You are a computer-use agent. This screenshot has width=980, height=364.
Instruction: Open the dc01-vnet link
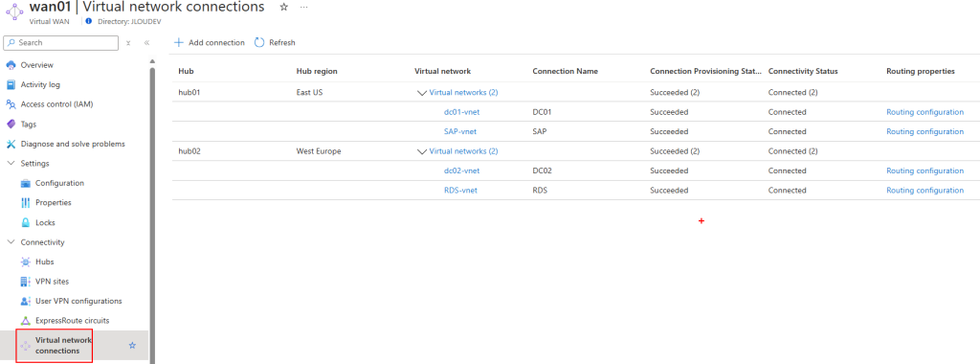[x=462, y=112]
